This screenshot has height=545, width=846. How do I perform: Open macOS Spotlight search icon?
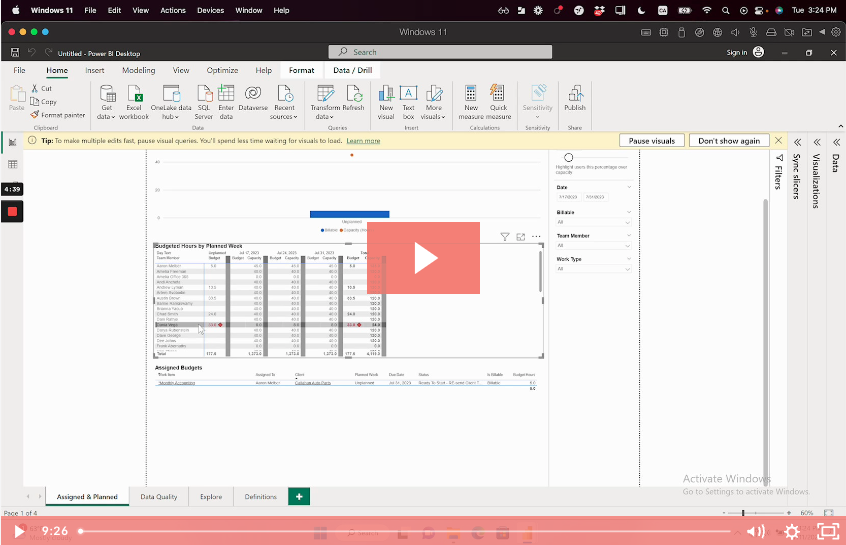(726, 10)
